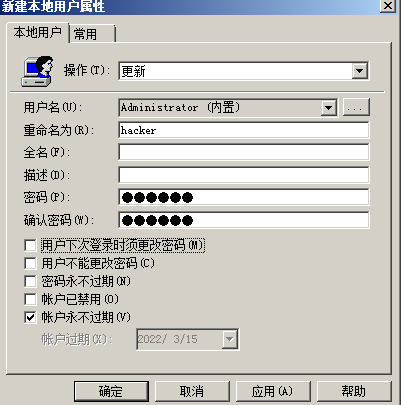This screenshot has height=405, width=401.
Task: Click into the 全名 text field
Action: [244, 152]
